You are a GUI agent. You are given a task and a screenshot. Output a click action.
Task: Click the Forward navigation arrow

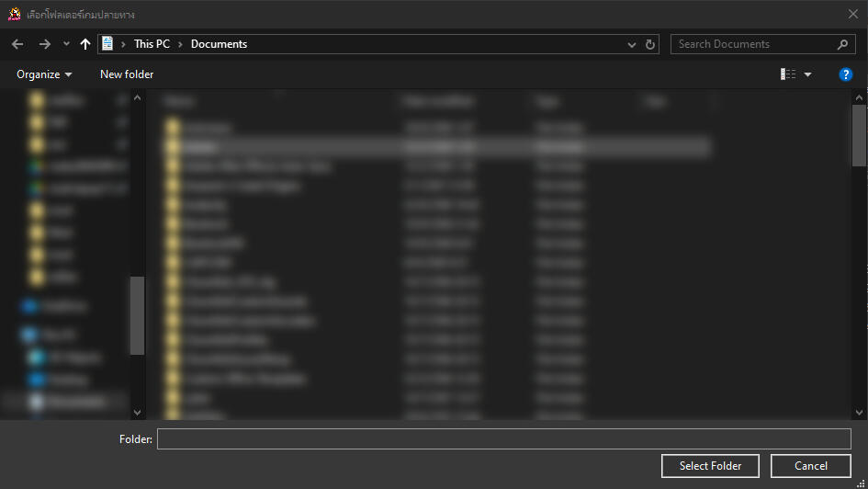44,44
